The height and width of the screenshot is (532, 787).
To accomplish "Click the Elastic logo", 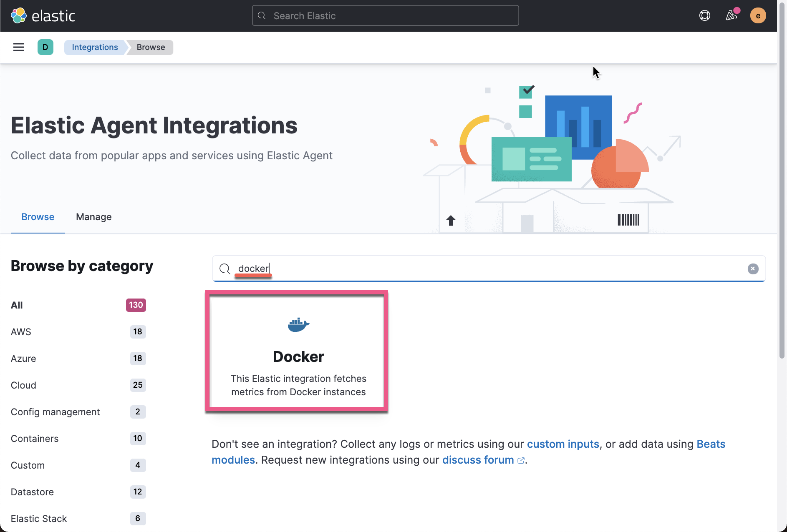I will pos(43,15).
